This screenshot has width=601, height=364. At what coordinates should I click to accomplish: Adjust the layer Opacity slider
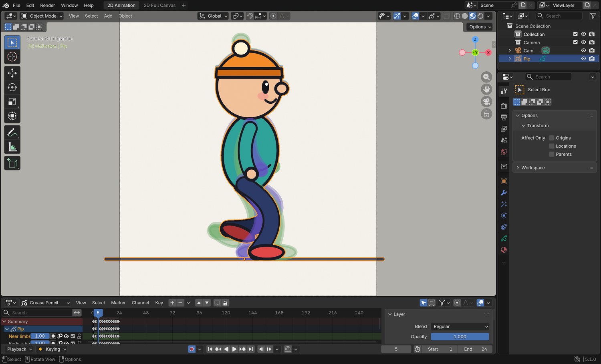coord(460,337)
